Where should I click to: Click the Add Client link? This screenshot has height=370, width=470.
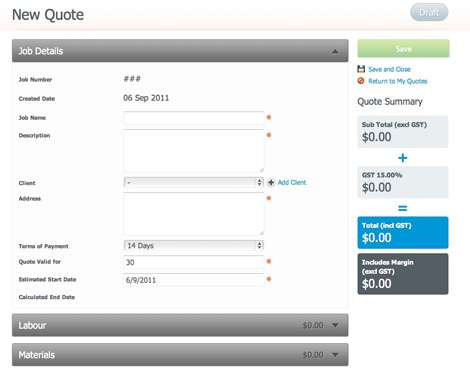(x=292, y=182)
